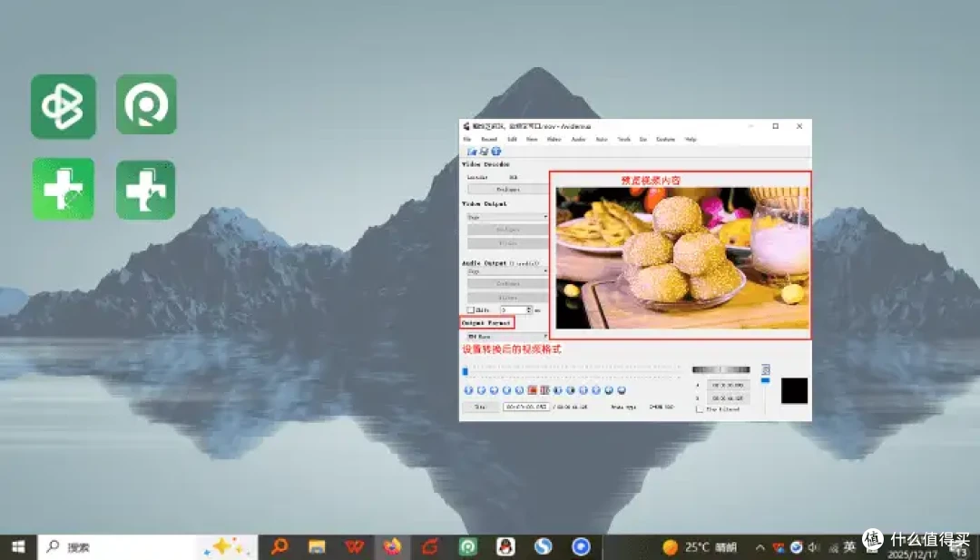Screen dimensions: 980x560
Task: Click the green app icon on taskbar
Action: pyautogui.click(x=468, y=547)
